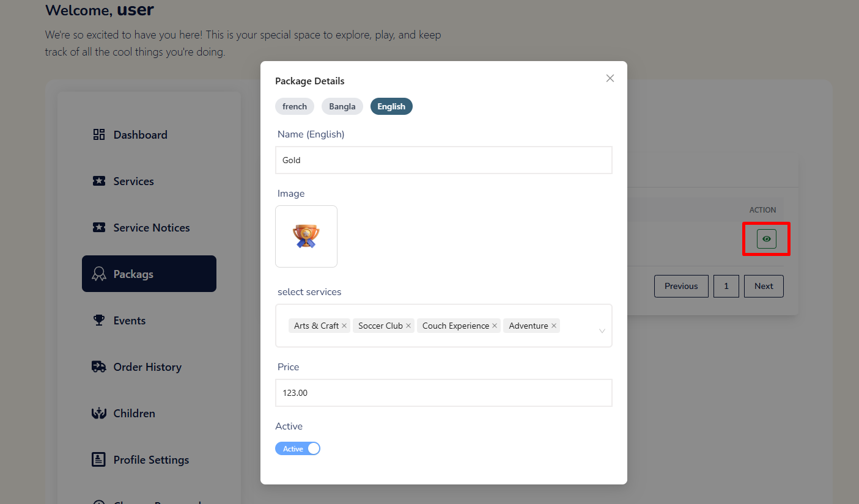This screenshot has height=504, width=859.
Task: Remove the Adventure service tag
Action: click(x=554, y=326)
